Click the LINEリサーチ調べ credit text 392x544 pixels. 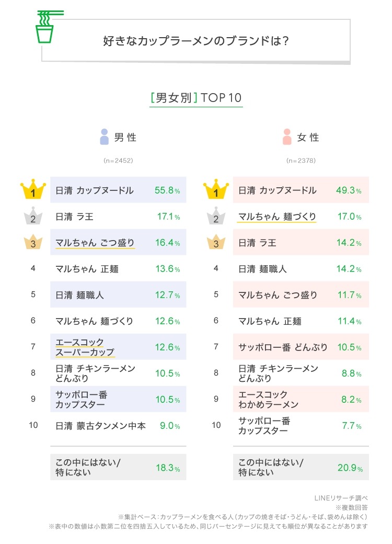click(341, 498)
